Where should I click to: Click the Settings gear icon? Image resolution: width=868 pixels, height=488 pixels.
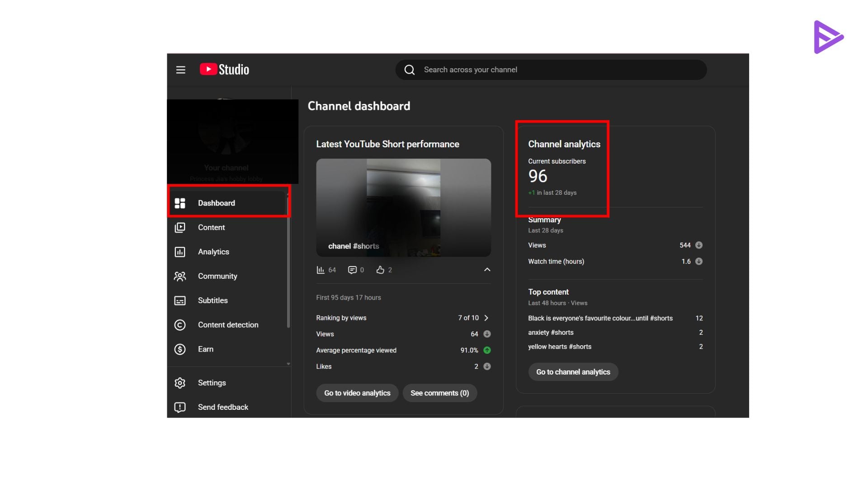180,383
